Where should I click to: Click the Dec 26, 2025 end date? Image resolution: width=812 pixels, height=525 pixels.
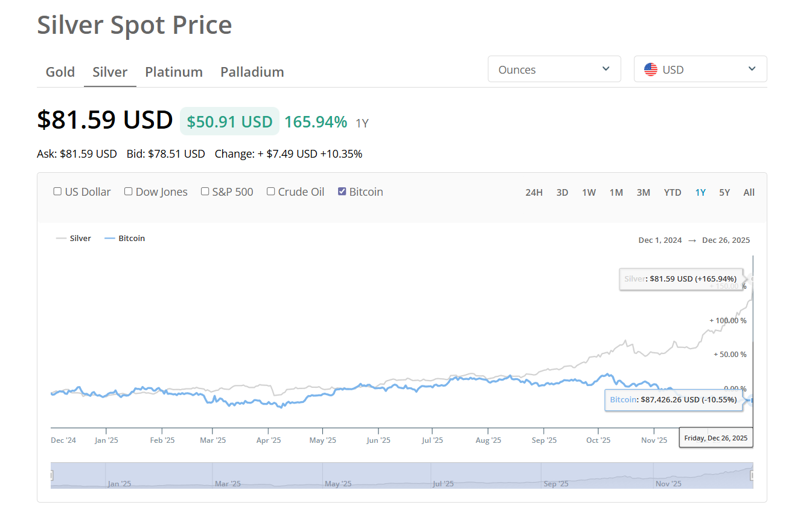click(x=726, y=240)
